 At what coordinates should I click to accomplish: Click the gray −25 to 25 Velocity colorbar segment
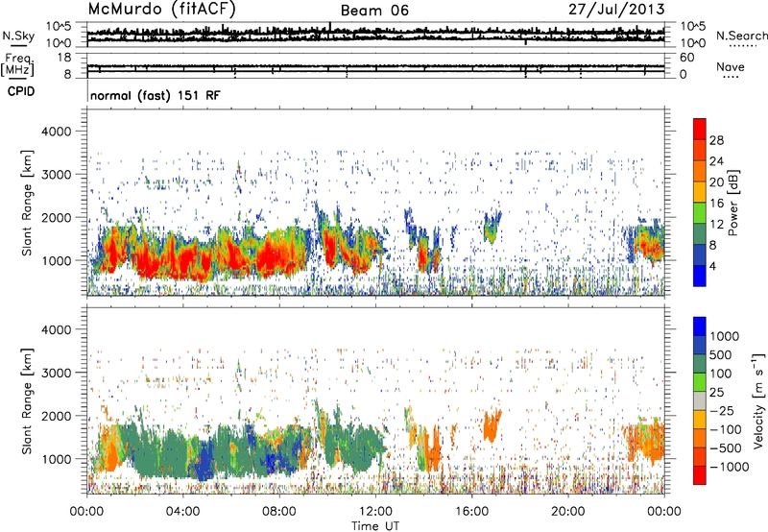[700, 400]
